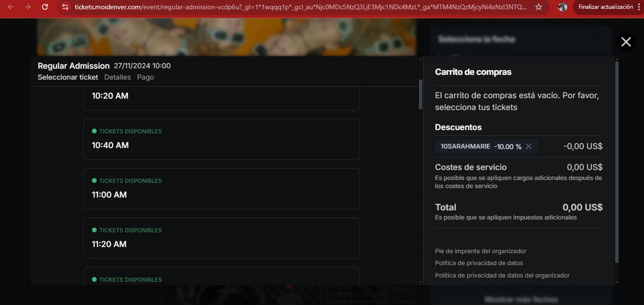
Task: Open the browser menu with three dots
Action: [x=638, y=7]
